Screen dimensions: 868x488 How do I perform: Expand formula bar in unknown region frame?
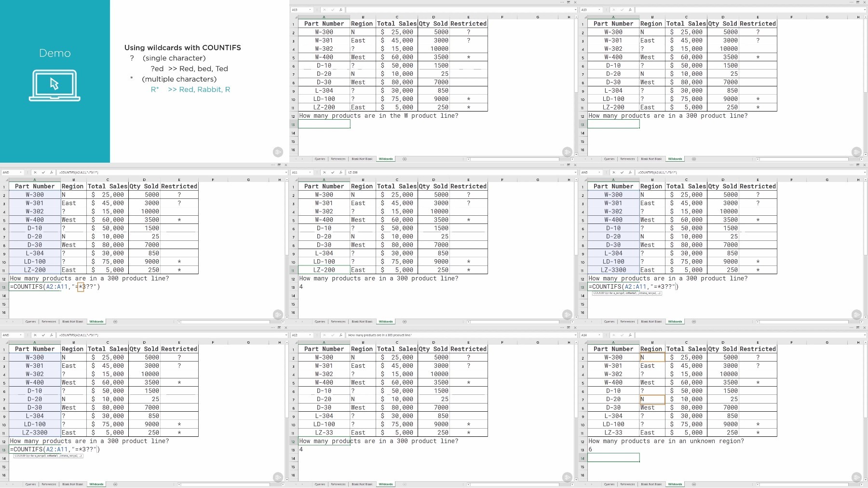tap(864, 335)
